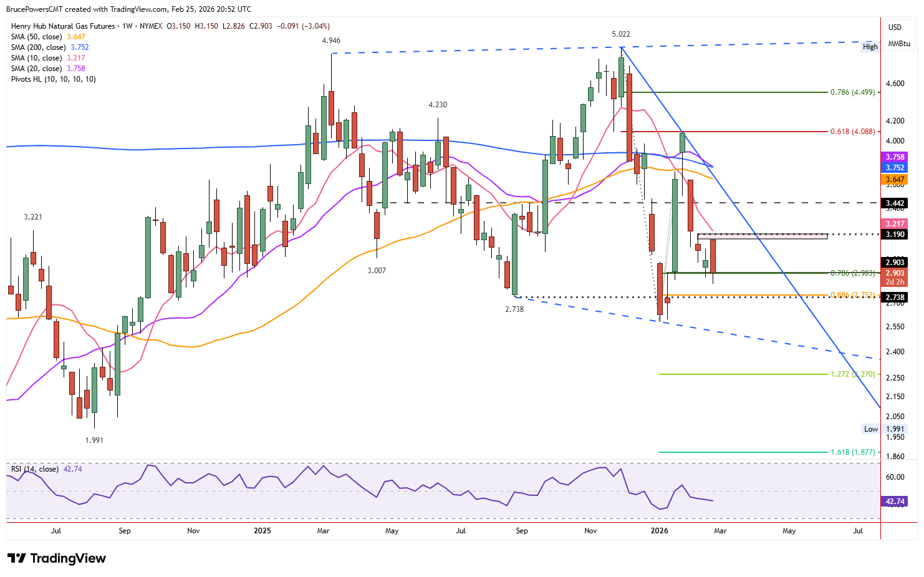Click the 1.991 pivot low label under the candles
The height and width of the screenshot is (577, 924).
(94, 440)
